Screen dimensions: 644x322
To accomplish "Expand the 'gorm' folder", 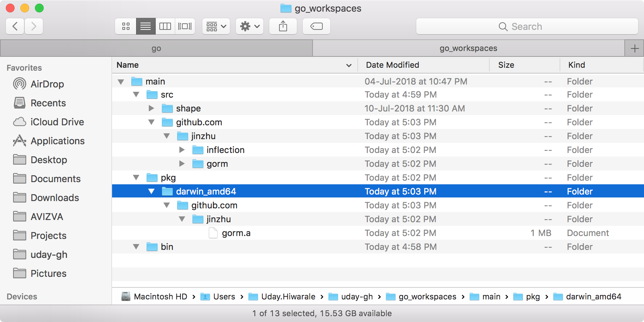I will pos(182,164).
